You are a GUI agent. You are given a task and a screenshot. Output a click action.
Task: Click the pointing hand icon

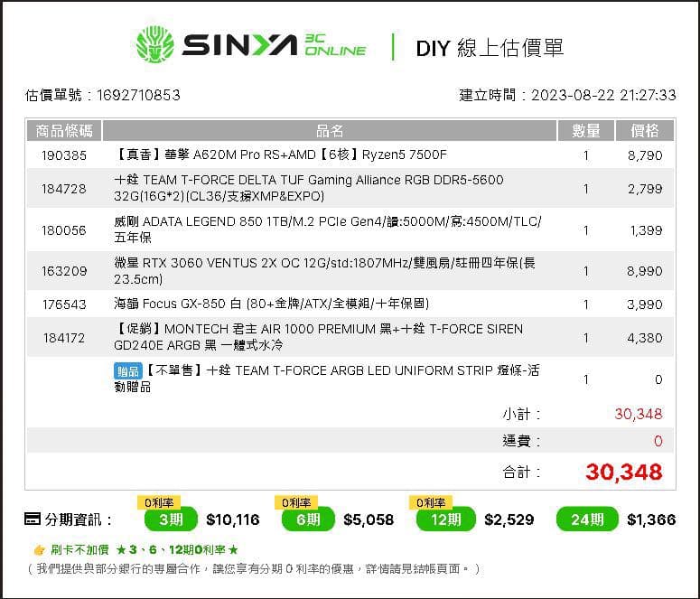pyautogui.click(x=39, y=549)
